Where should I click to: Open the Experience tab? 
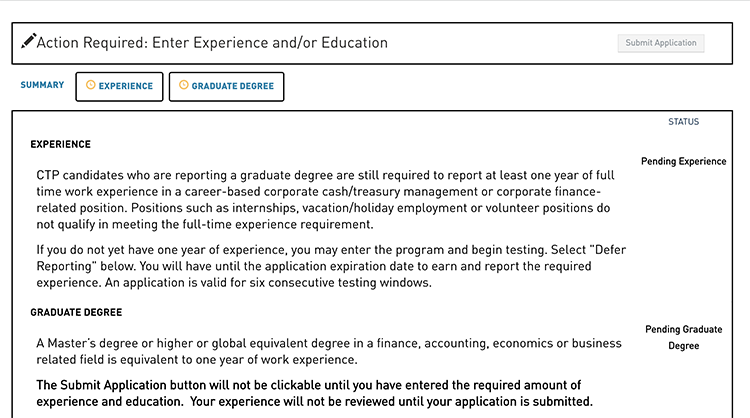[x=119, y=87]
